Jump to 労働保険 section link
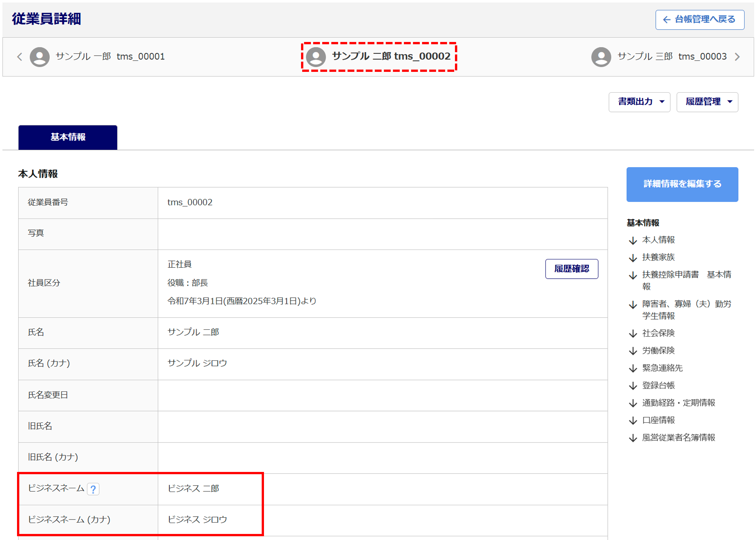This screenshot has height=540, width=756. (658, 351)
